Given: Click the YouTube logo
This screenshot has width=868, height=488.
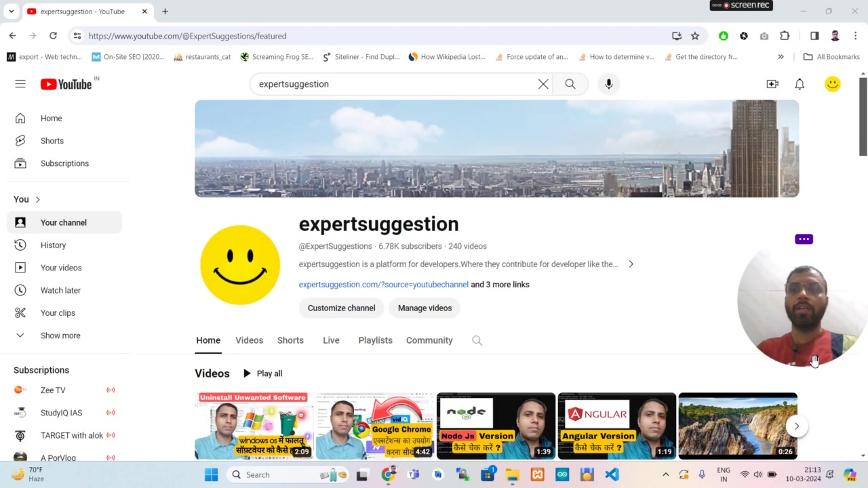Looking at the screenshot, I should click(66, 84).
